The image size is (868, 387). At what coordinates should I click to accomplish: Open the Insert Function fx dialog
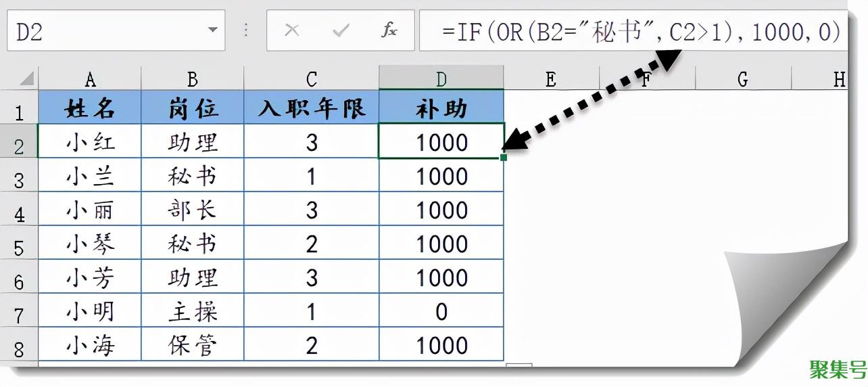click(x=389, y=31)
